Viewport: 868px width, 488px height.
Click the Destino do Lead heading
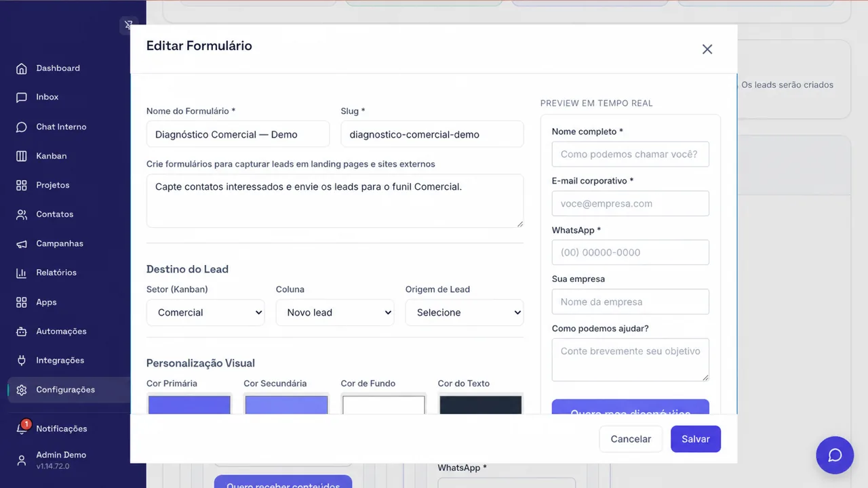[187, 269]
